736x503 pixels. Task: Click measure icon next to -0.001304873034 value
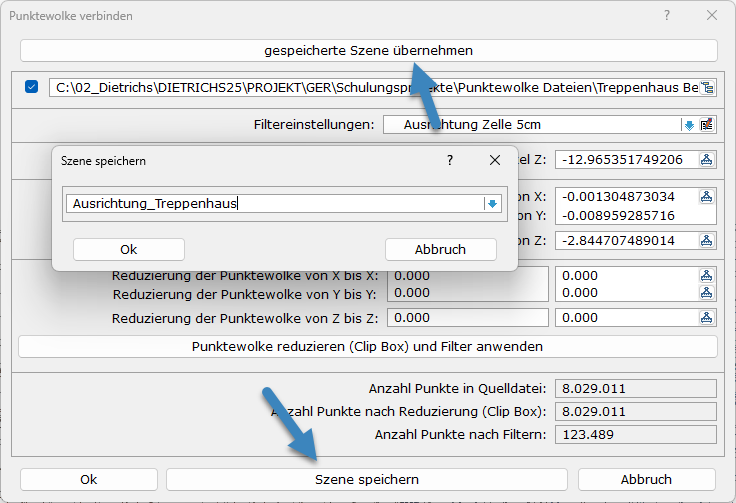pos(707,196)
